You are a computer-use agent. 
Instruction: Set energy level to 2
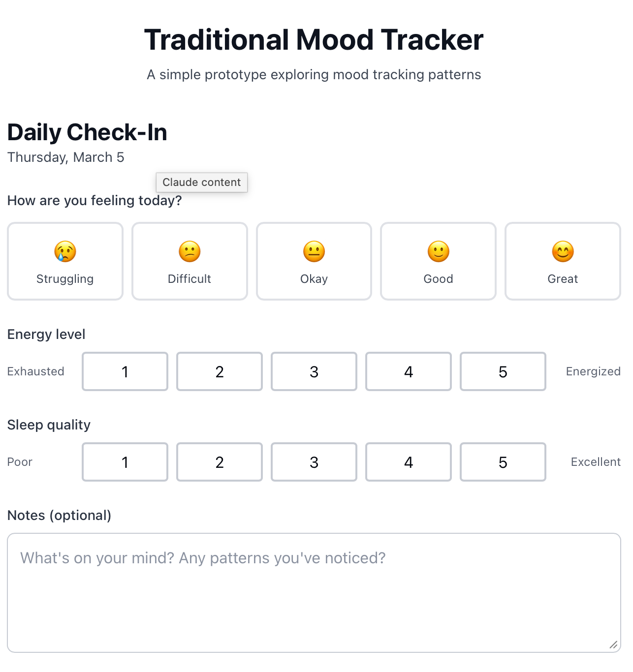tap(220, 371)
